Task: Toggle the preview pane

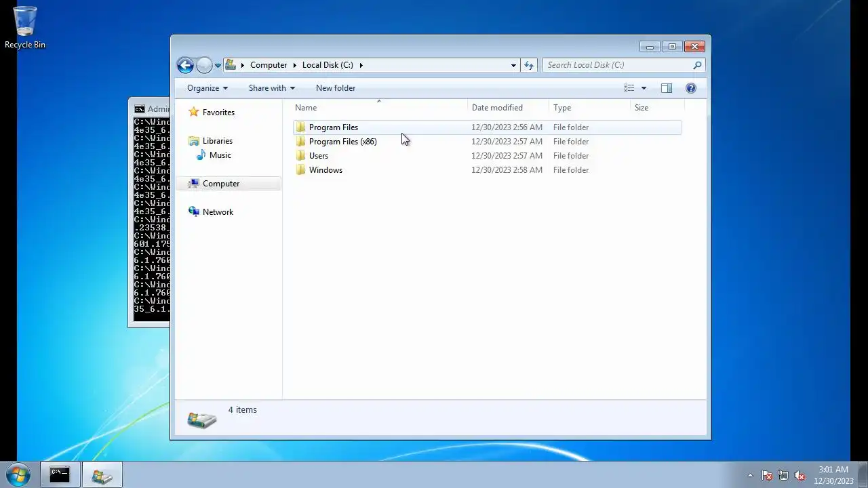Action: 667,88
